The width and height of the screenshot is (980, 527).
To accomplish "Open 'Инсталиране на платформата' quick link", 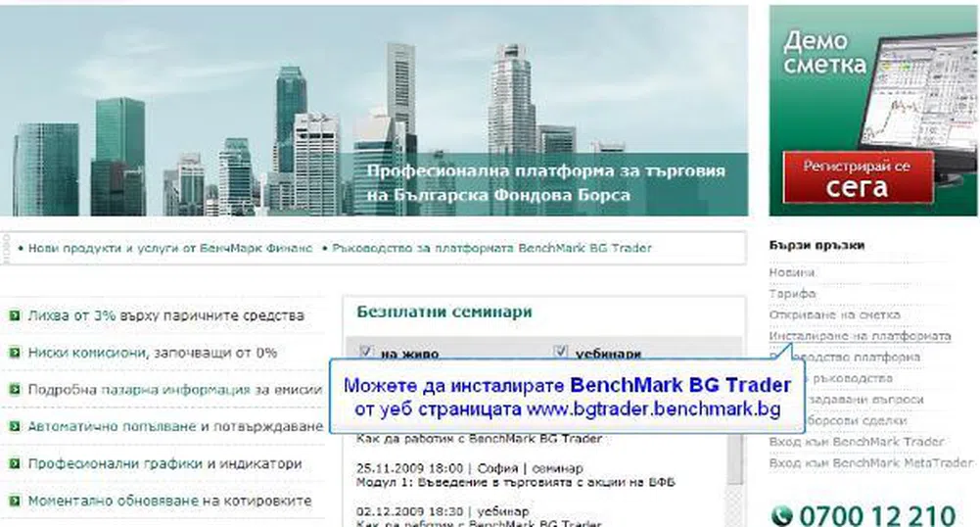I will pyautogui.click(x=860, y=336).
